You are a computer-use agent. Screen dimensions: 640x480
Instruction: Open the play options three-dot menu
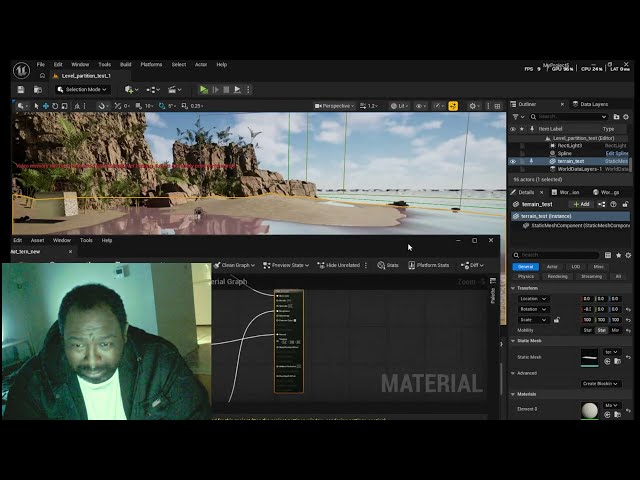tap(248, 89)
